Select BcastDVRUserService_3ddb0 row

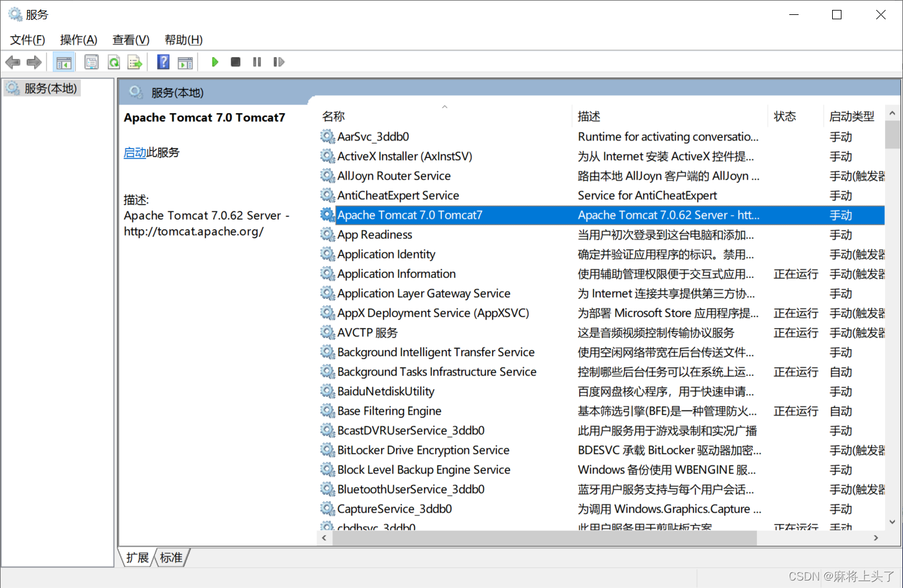click(x=602, y=430)
